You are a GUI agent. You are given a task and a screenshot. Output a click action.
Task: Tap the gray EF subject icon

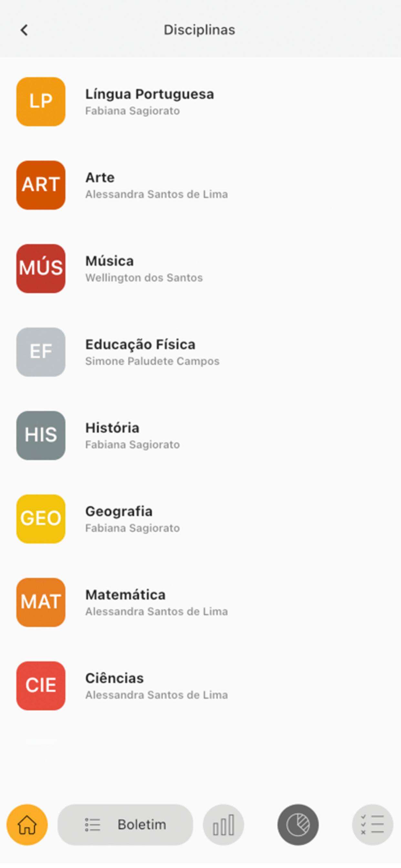(x=41, y=352)
